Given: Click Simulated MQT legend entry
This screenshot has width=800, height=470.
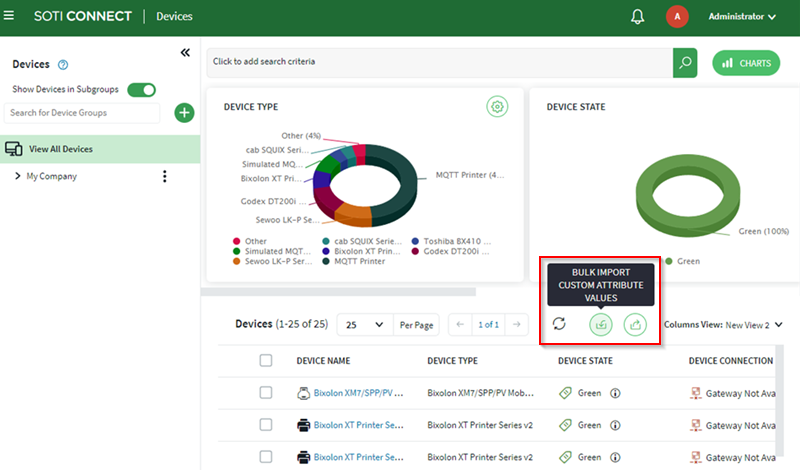Looking at the screenshot, I should pos(272,251).
